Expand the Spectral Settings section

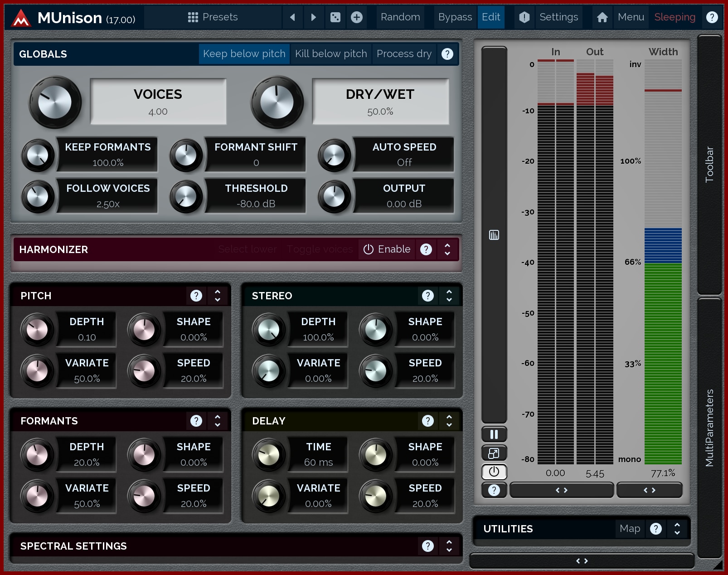(449, 546)
